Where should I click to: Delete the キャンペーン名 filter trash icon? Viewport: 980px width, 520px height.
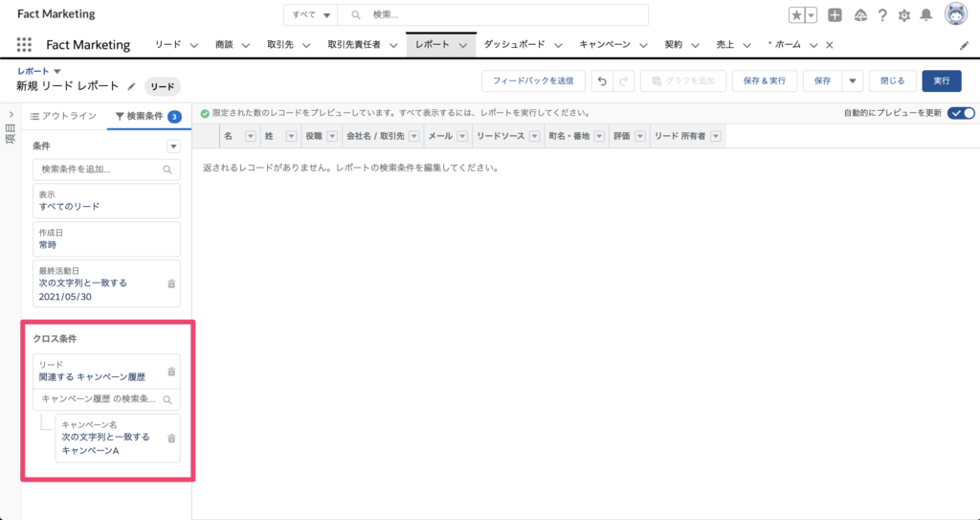pos(171,439)
